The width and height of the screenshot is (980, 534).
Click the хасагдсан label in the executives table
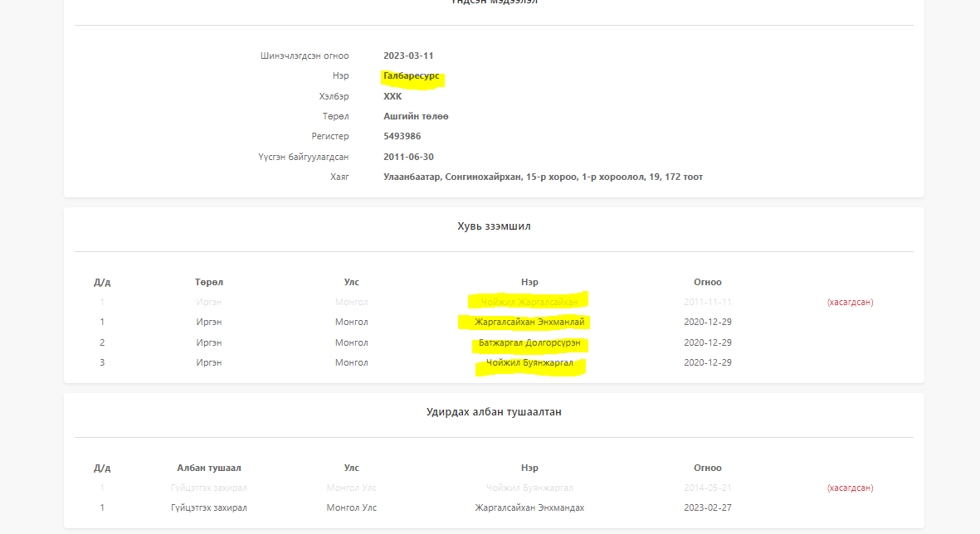(x=850, y=488)
